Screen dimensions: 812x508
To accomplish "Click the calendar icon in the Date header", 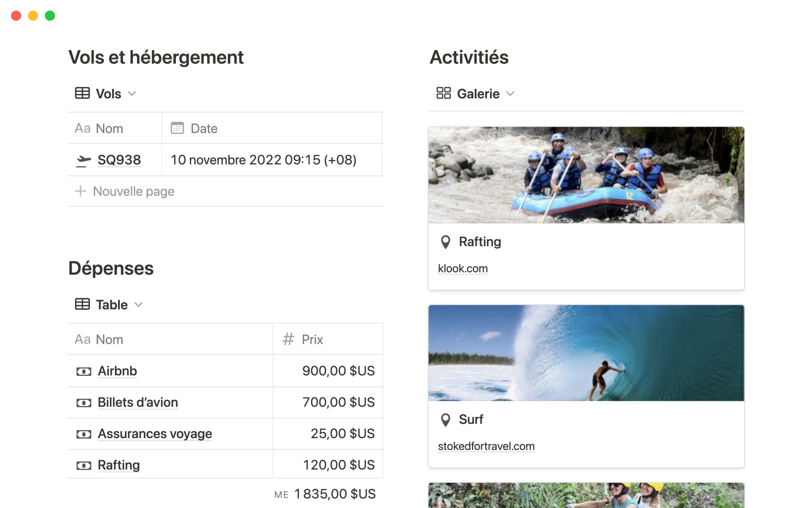I will (x=177, y=128).
